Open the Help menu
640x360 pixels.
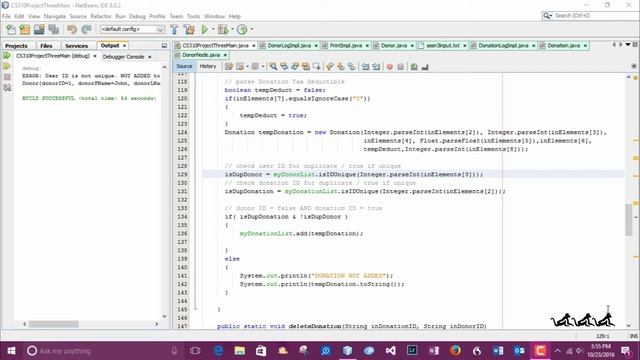235,16
